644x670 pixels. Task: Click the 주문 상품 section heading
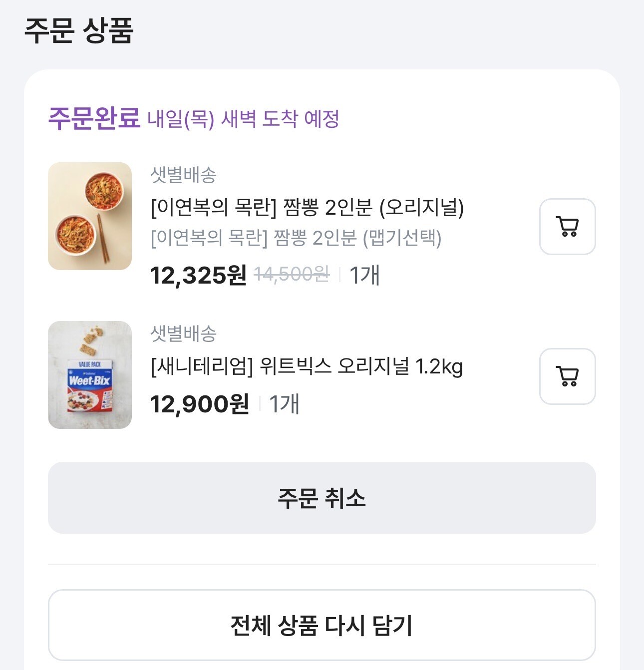pos(79,30)
